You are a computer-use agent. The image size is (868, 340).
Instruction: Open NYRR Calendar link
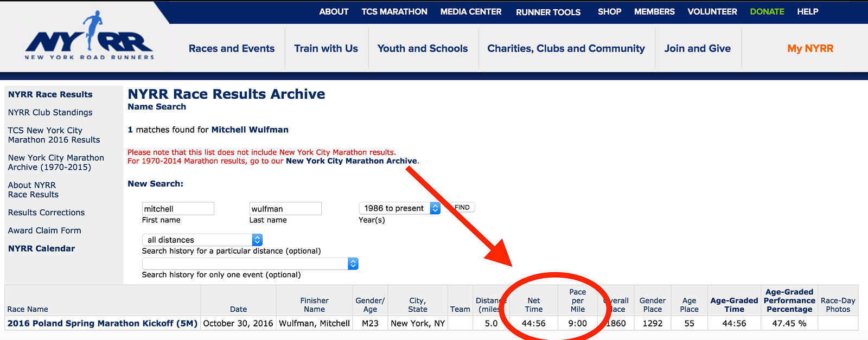pos(41,248)
